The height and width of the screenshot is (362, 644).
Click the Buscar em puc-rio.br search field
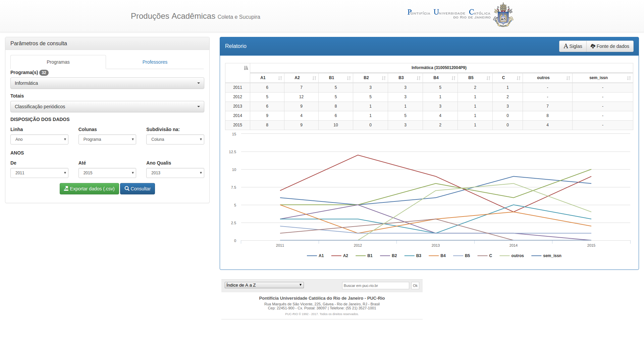(375, 286)
